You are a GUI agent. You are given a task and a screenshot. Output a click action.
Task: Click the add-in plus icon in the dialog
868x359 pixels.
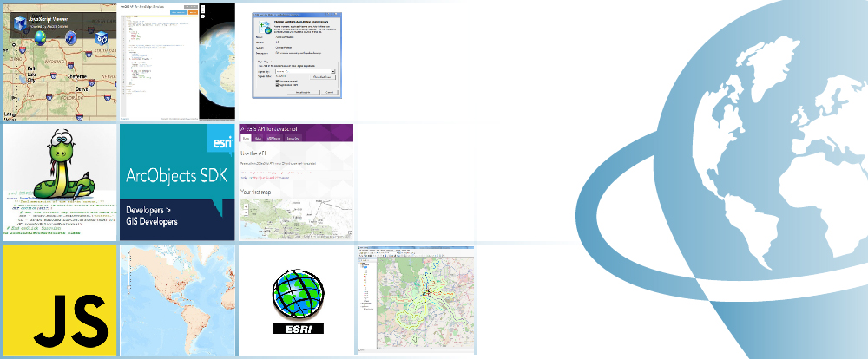[x=266, y=25]
